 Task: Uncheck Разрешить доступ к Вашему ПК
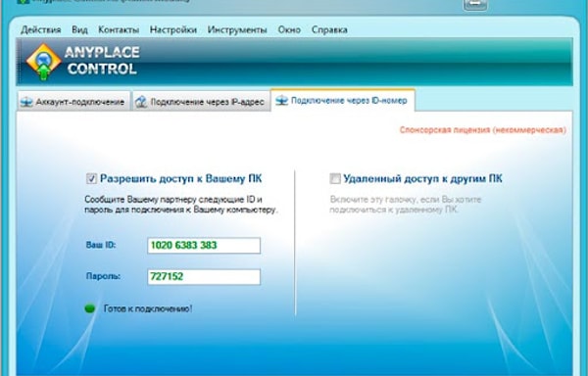point(91,178)
